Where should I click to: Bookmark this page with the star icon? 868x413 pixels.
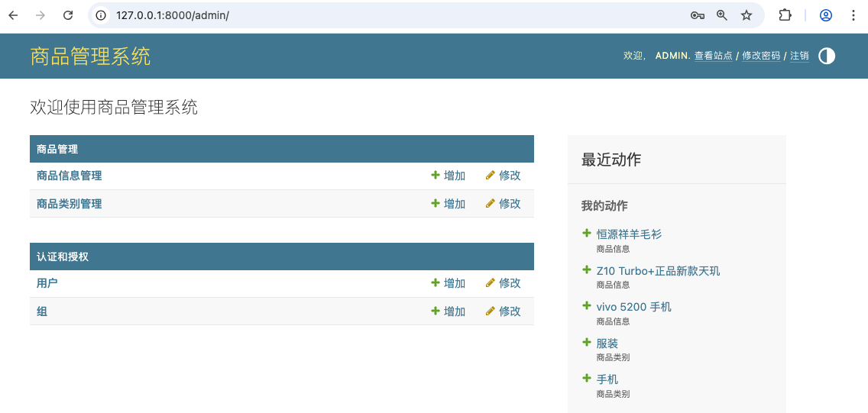(x=747, y=15)
